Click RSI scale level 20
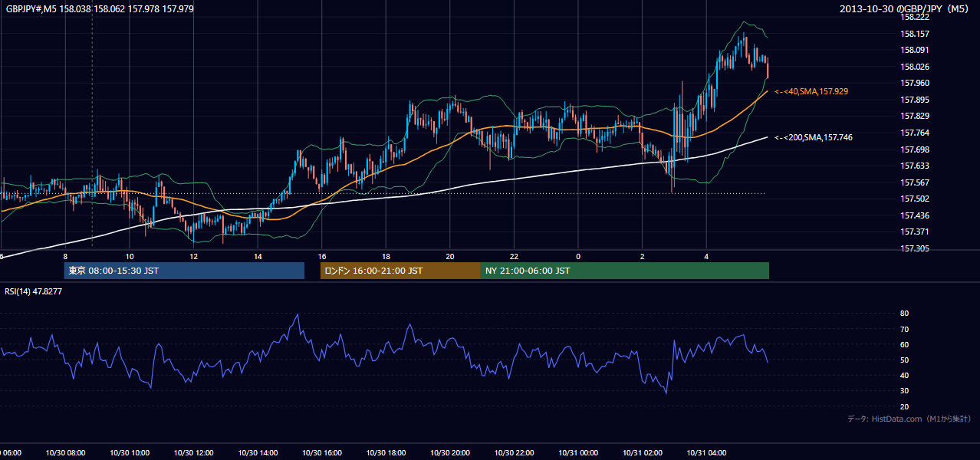Viewport: 980px width, 460px height. [905, 406]
